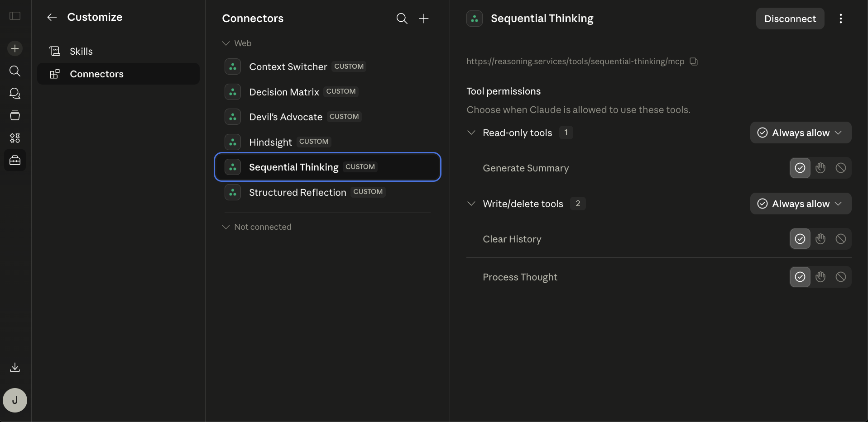Set Generate Summary to always allow
Viewport: 868px width, 422px height.
800,168
